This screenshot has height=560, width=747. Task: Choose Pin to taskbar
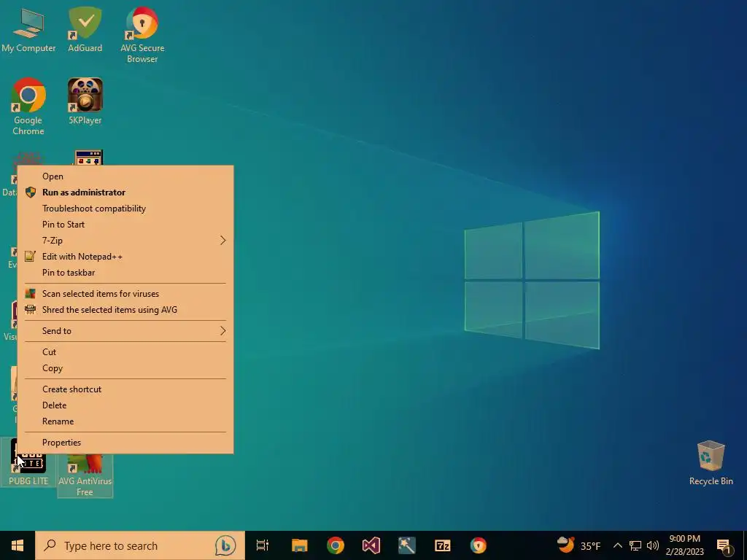125,273
